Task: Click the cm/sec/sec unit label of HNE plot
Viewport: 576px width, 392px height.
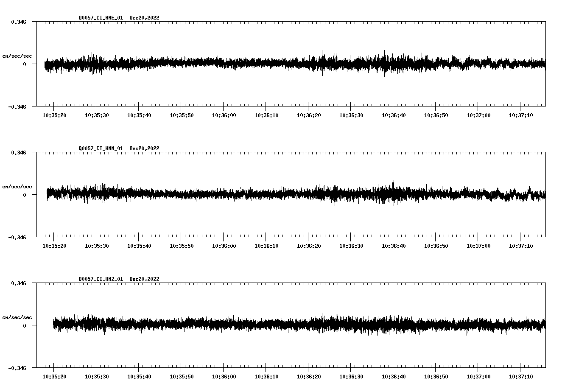Action: 17,56
